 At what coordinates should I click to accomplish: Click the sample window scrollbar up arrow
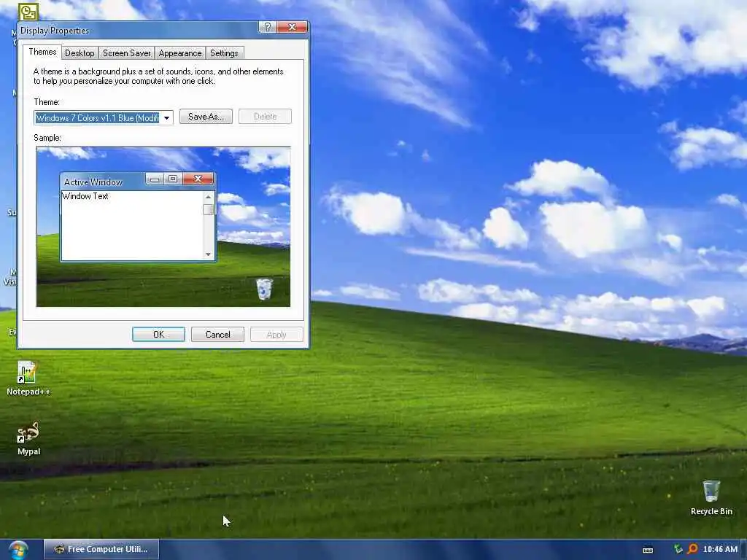click(x=208, y=197)
